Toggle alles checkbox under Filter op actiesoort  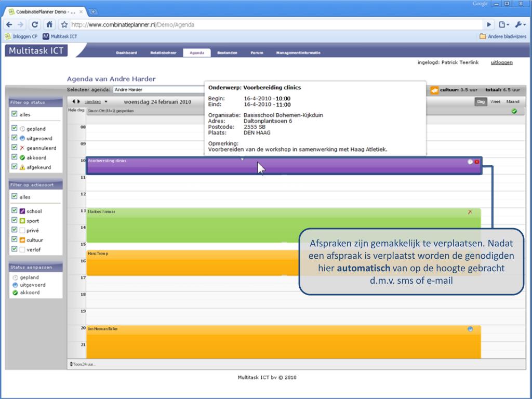pos(14,196)
